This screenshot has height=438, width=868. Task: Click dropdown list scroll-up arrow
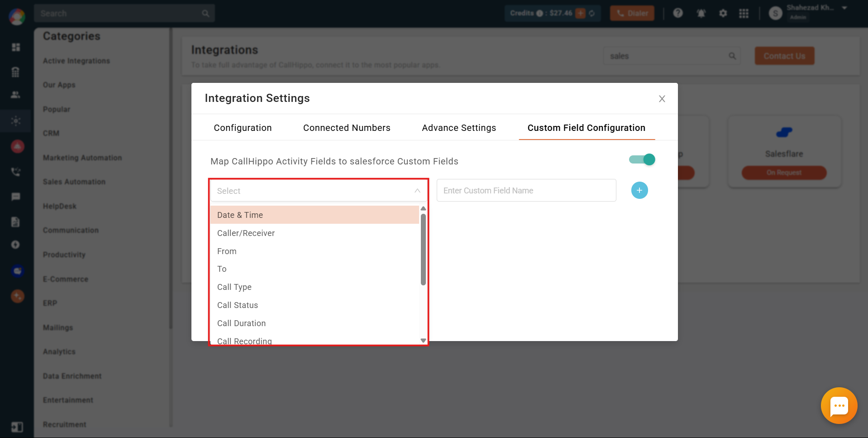pos(423,208)
